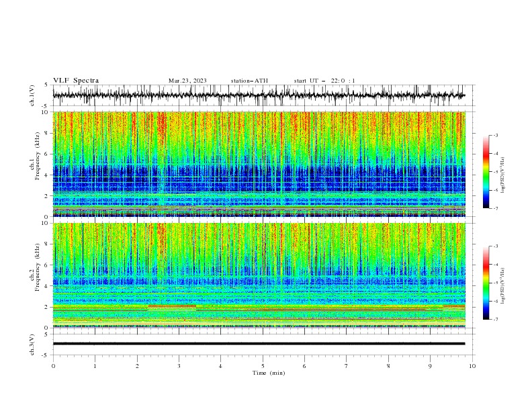Click time axis tick label "0"
Viewport: 532px width, 411px height.
[x=53, y=366]
